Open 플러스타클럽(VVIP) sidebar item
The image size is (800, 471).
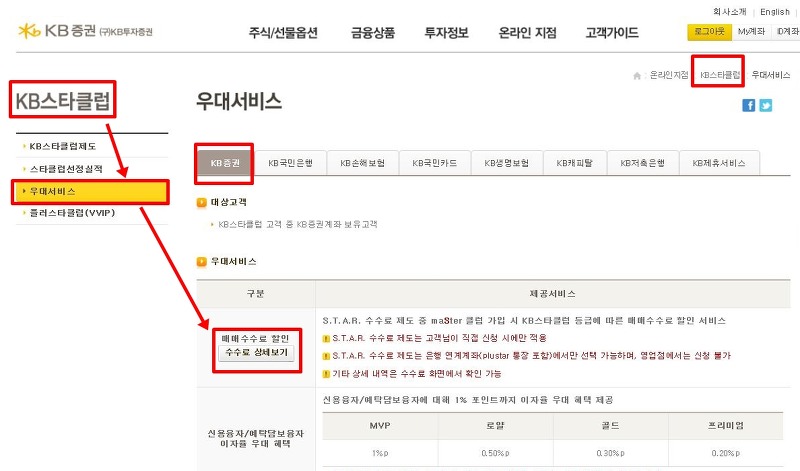pos(72,213)
